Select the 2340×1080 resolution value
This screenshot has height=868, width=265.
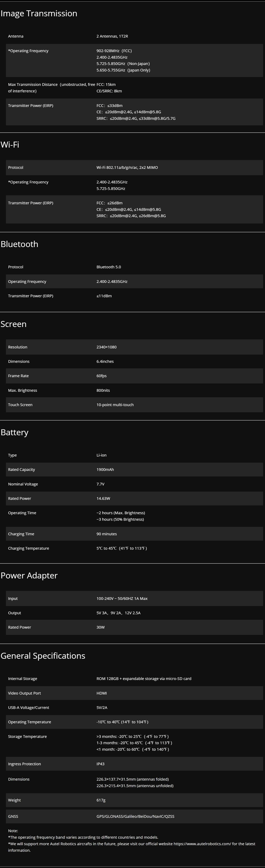[106, 347]
